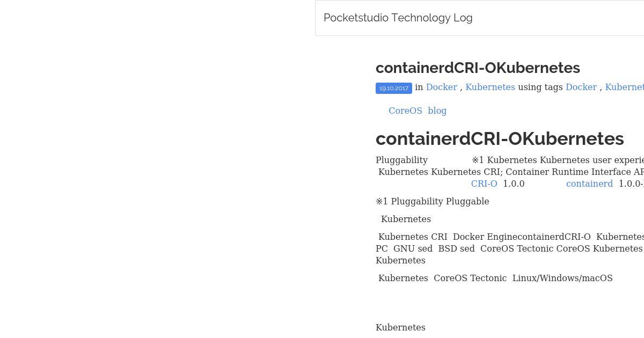644x338 pixels.
Task: Click the "GNU sed" text
Action: (x=413, y=248)
